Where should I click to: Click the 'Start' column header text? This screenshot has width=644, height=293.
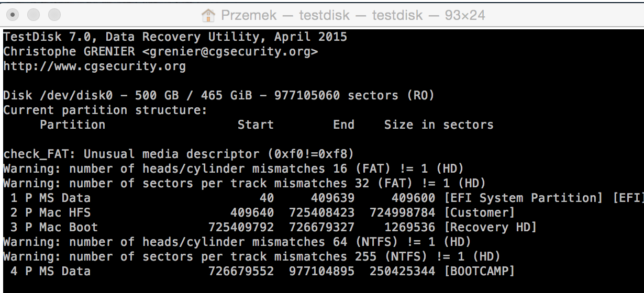point(256,125)
